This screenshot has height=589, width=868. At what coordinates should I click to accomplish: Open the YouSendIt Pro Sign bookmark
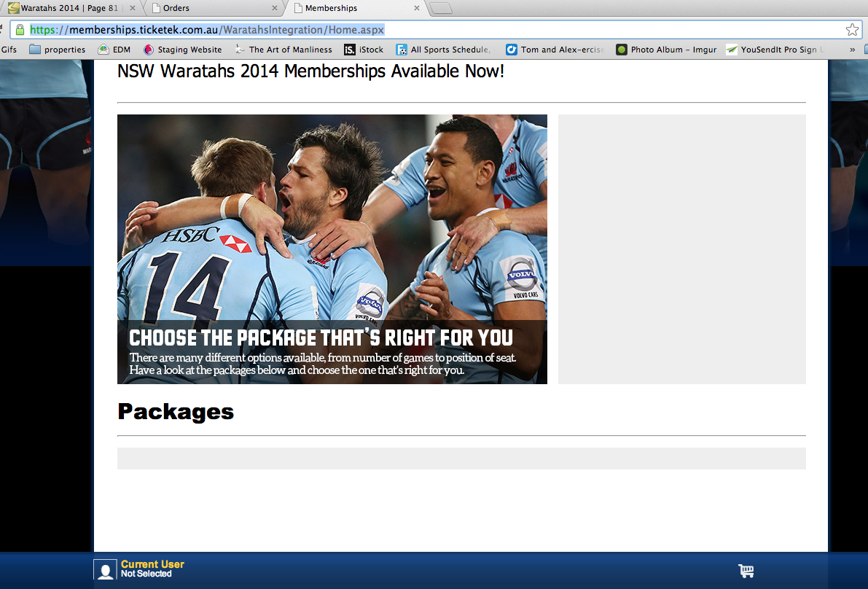pos(775,50)
